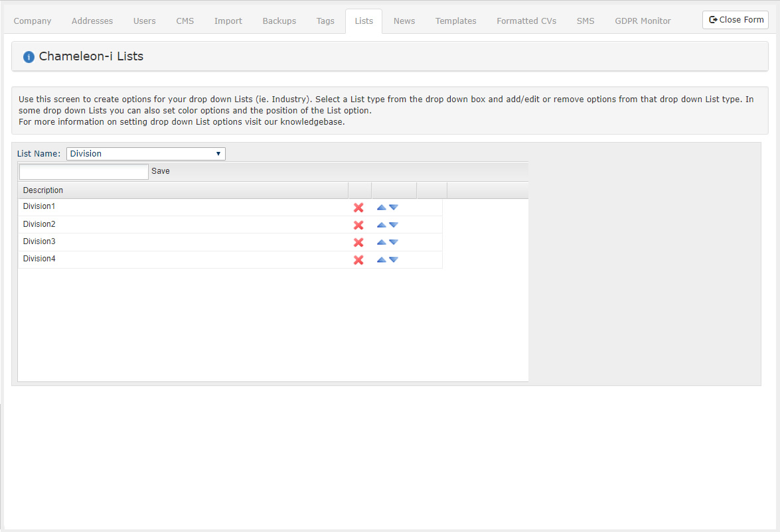Move Division1 up with the up arrow
Viewport: 780px width, 532px height.
point(382,208)
